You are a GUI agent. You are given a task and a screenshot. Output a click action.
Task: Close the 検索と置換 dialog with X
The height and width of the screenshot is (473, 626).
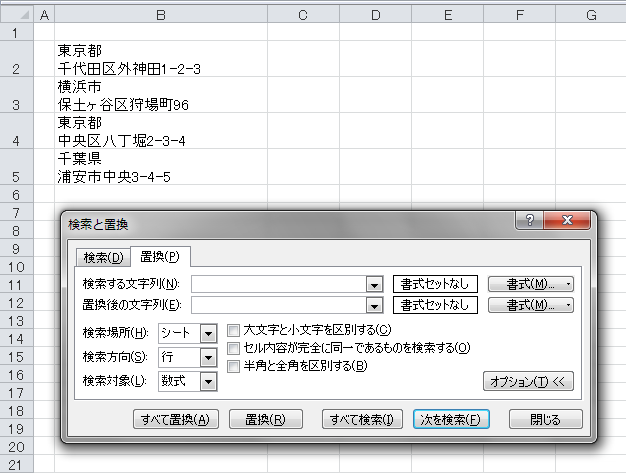567,220
